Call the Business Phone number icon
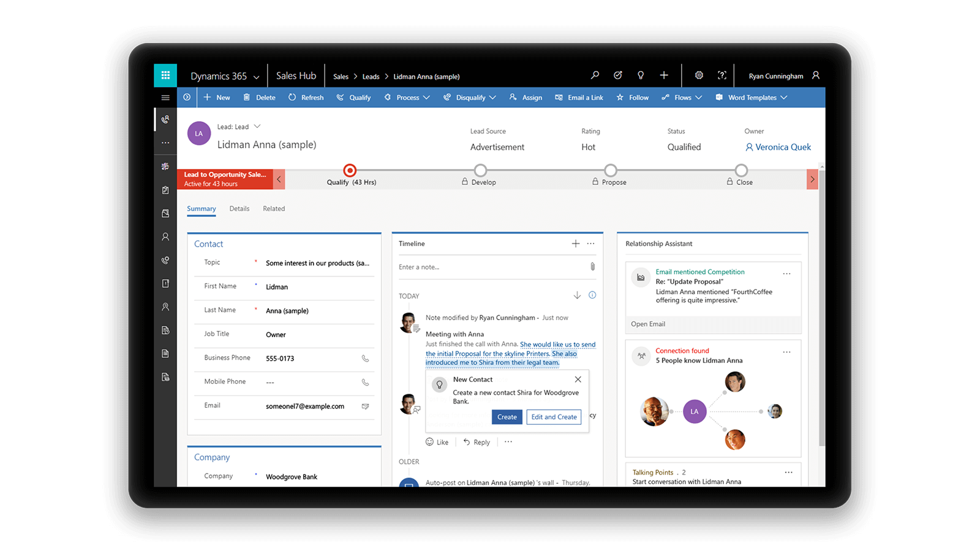The image size is (980, 551). [365, 359]
